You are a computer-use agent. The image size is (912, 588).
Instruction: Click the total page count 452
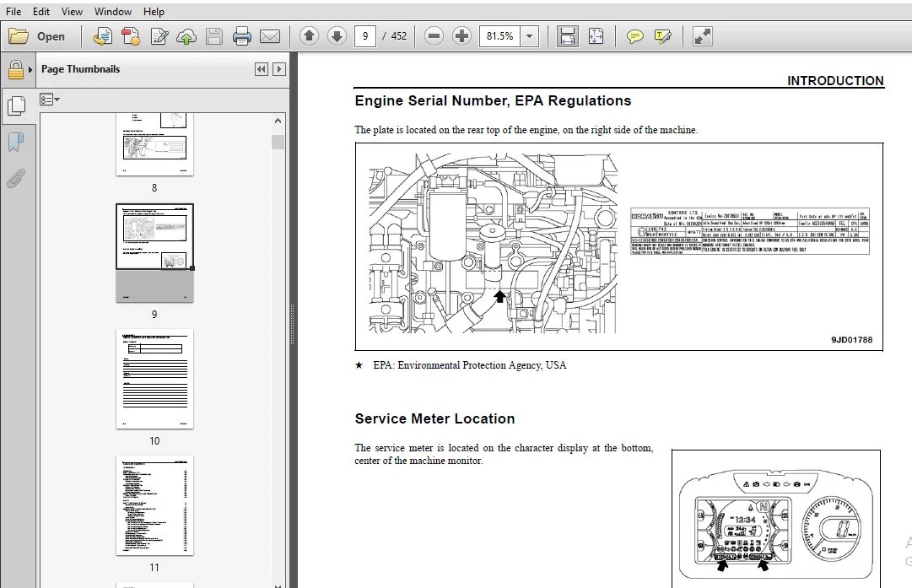point(399,36)
